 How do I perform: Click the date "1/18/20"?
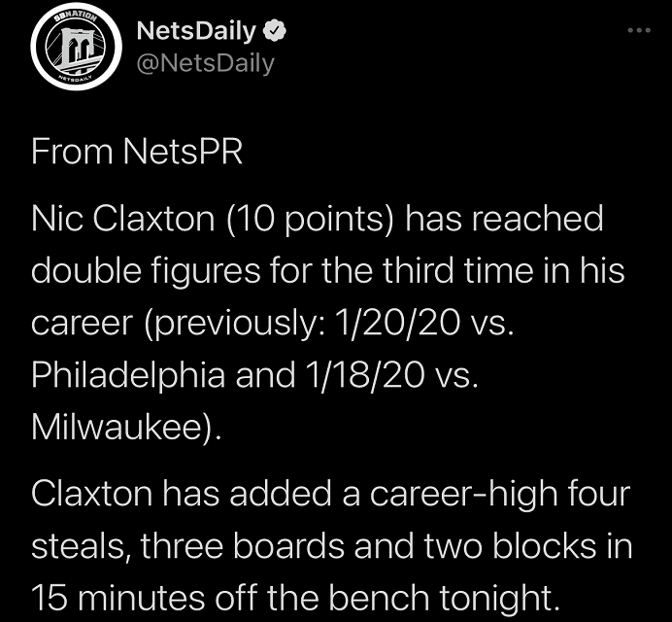click(368, 374)
